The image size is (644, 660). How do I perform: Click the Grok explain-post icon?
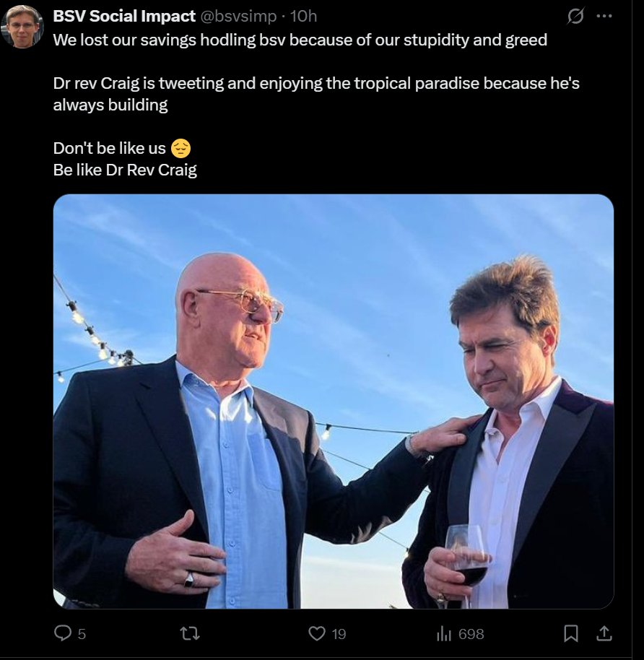pos(575,16)
